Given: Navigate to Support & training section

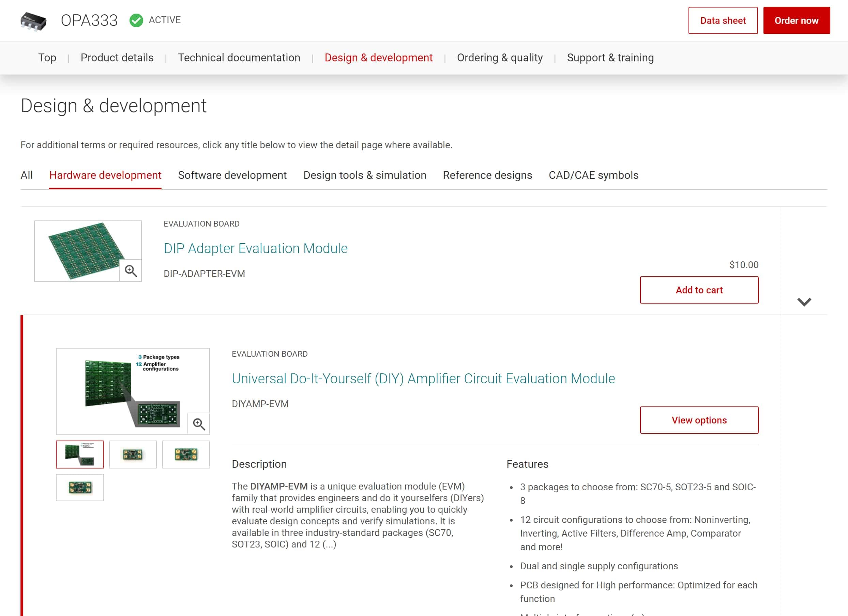Looking at the screenshot, I should pos(610,58).
